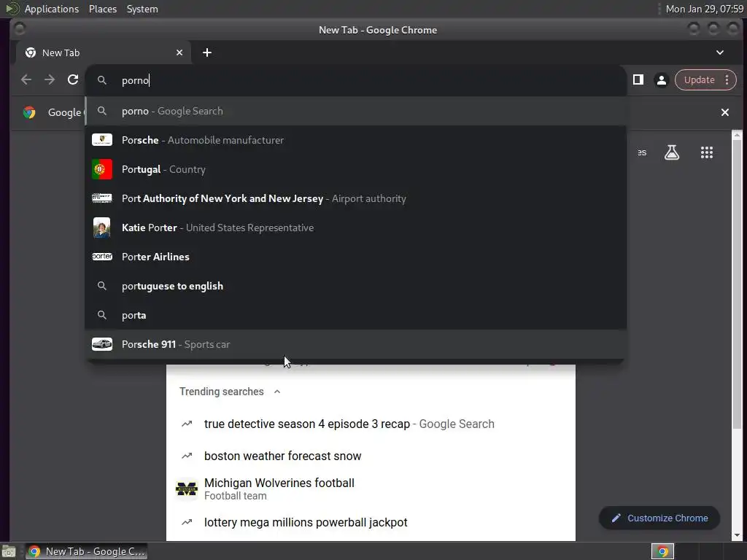Click the Chrome icon in bottom-right tray
This screenshot has width=747, height=560.
pyautogui.click(x=662, y=551)
